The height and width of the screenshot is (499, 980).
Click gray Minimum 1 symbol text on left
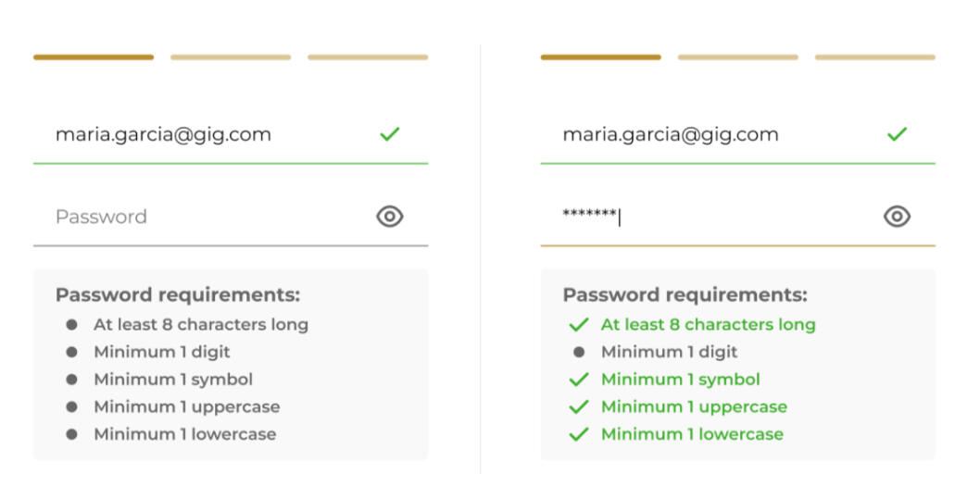(173, 380)
